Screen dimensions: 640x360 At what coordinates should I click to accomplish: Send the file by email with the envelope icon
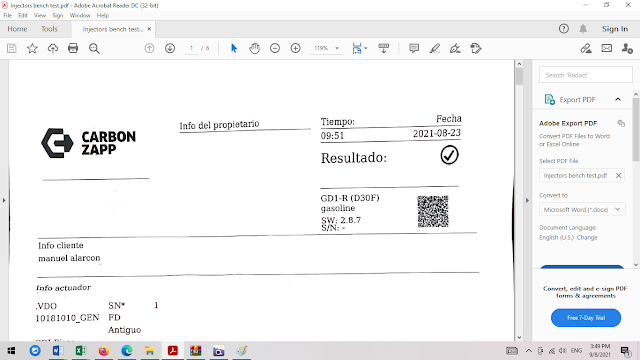tap(607, 49)
